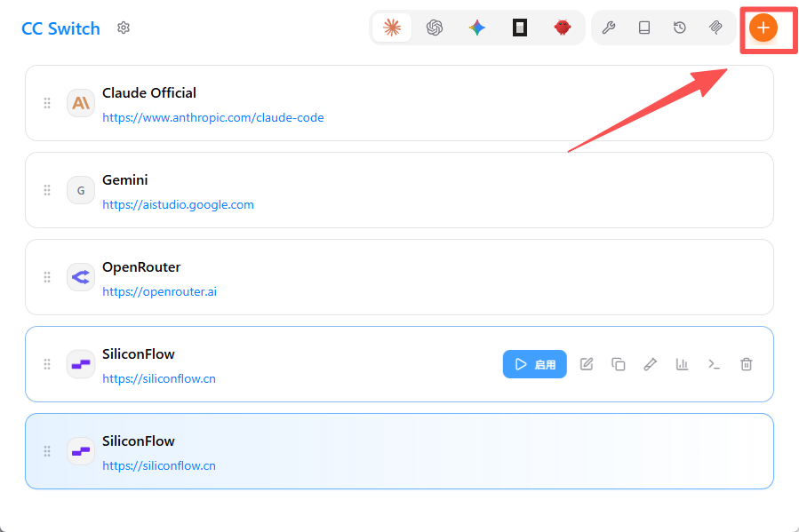Select the black square app tab
The height and width of the screenshot is (532, 799).
tap(520, 28)
